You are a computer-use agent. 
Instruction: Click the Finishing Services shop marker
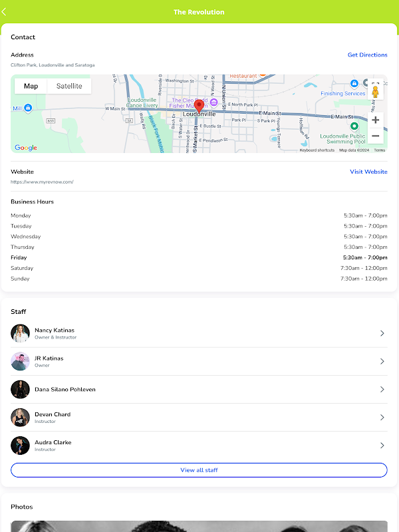tap(354, 83)
